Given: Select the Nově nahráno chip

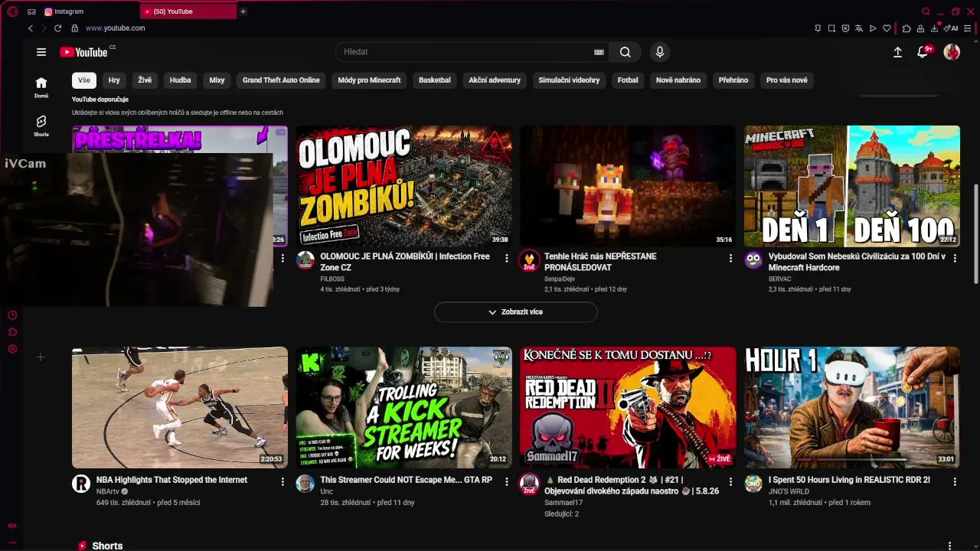Looking at the screenshot, I should [x=678, y=80].
